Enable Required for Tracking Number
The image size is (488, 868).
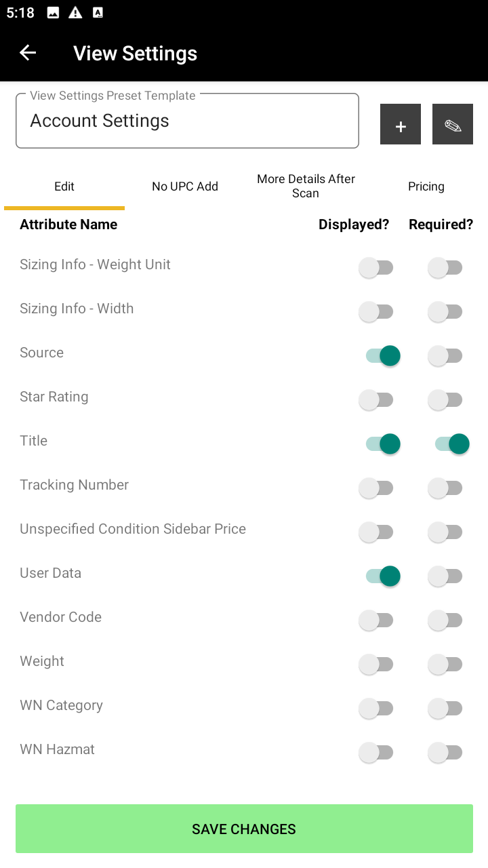445,488
